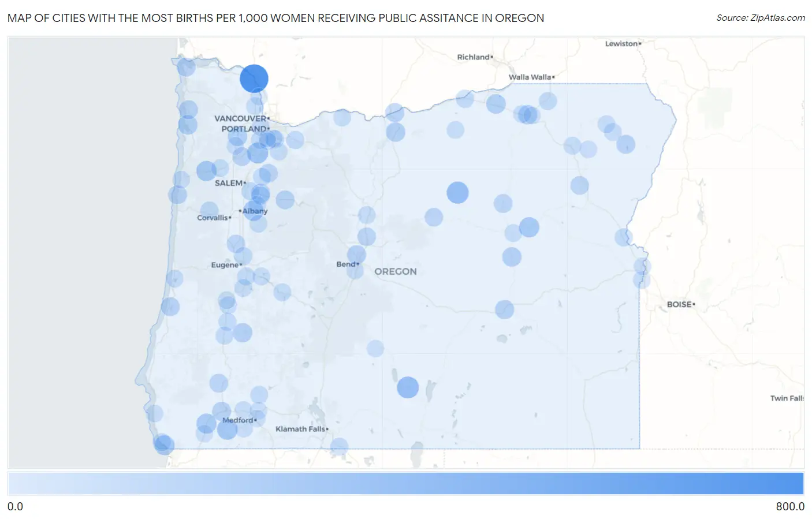Click the Richland city label
812x519 pixels.
[474, 57]
